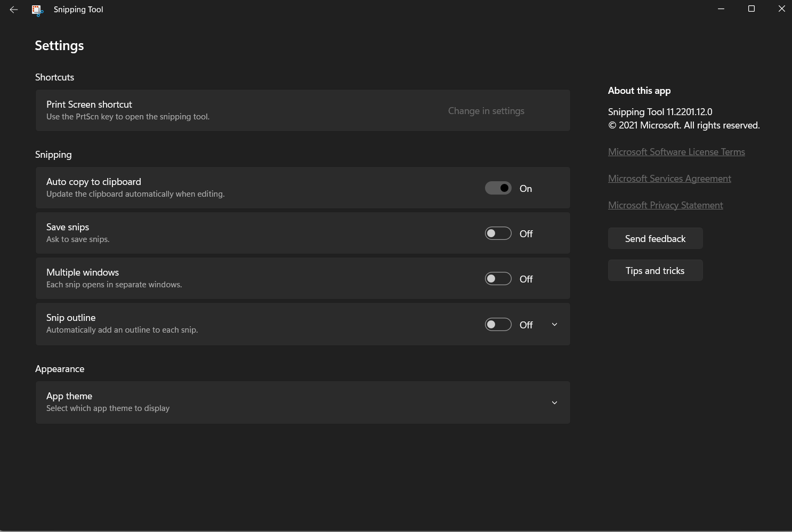Click the 'Appearance' section heading
792x532 pixels.
coord(60,369)
